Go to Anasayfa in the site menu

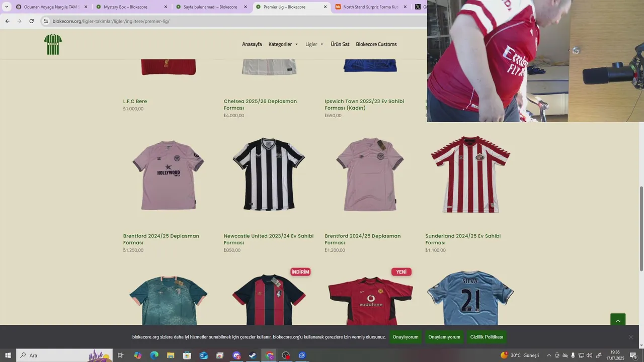[x=252, y=44]
